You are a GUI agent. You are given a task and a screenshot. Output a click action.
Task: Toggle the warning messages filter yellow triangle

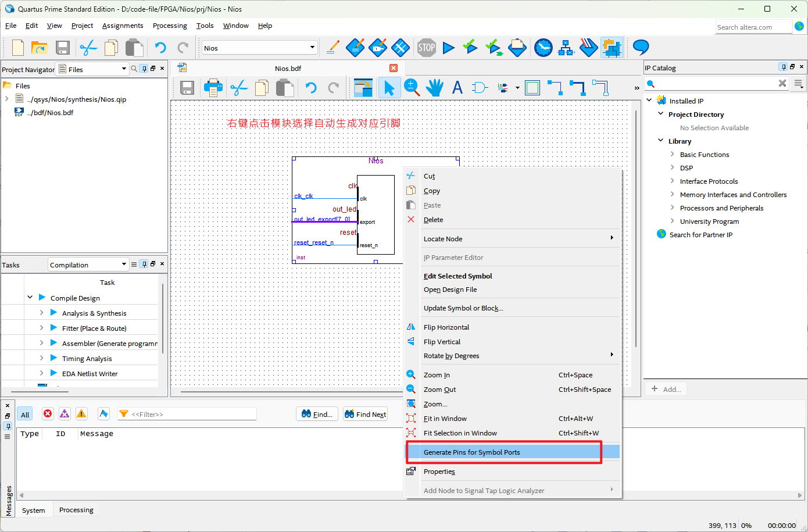[81, 414]
